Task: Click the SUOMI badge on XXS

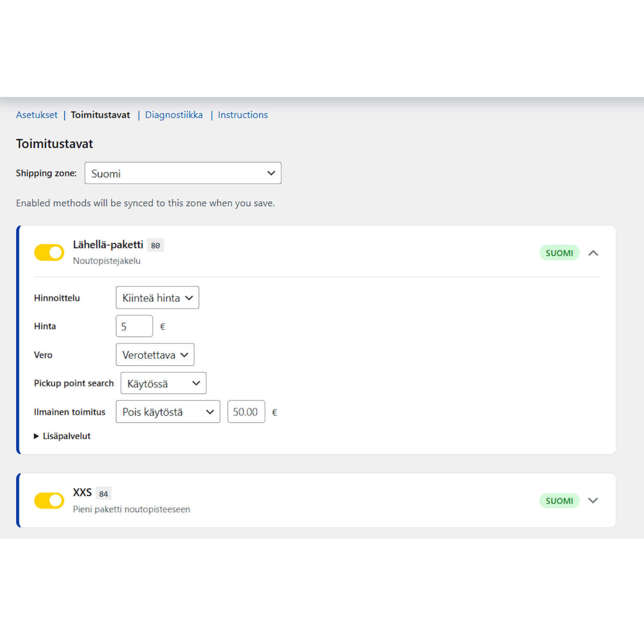Action: 559,501
